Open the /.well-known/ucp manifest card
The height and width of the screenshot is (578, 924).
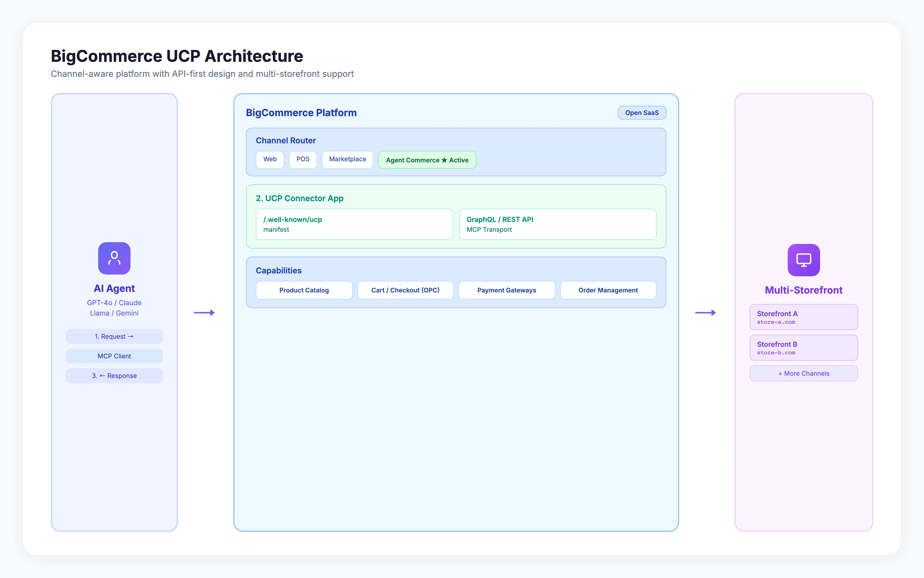(354, 224)
